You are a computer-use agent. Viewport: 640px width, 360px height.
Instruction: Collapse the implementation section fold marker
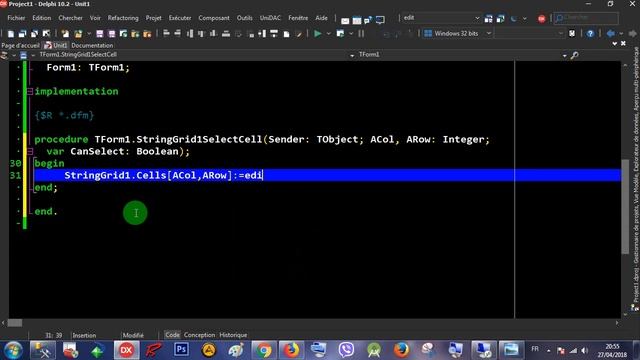30,91
